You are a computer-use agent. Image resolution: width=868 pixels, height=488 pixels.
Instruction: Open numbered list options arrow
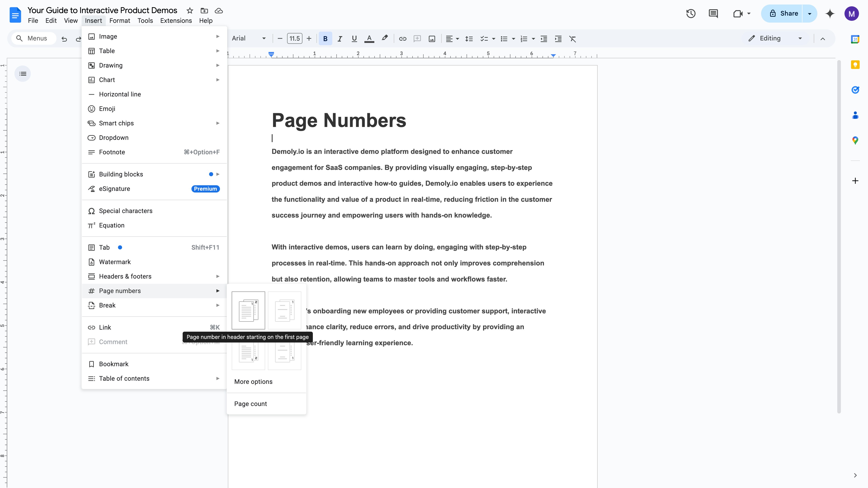tap(533, 39)
